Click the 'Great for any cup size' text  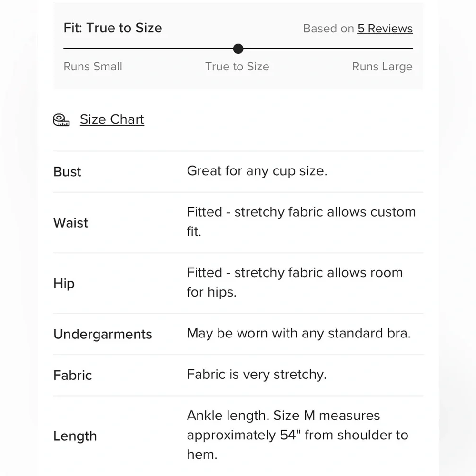pos(257,171)
